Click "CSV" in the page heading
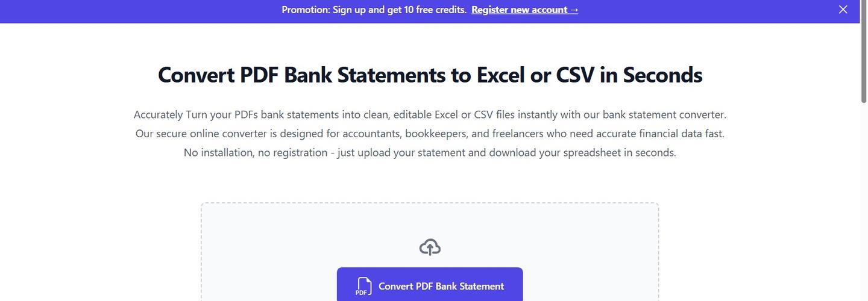This screenshot has width=868, height=301. tap(575, 75)
